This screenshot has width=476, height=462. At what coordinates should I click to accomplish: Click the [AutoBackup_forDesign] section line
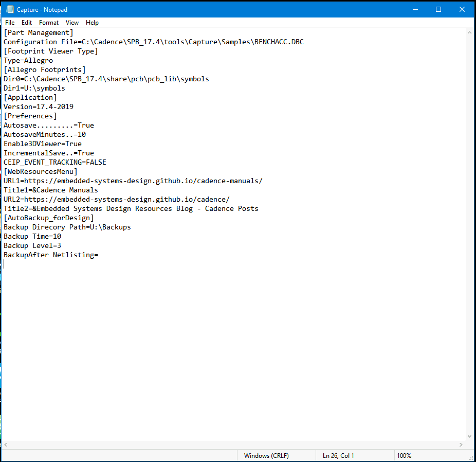pyautogui.click(x=48, y=218)
